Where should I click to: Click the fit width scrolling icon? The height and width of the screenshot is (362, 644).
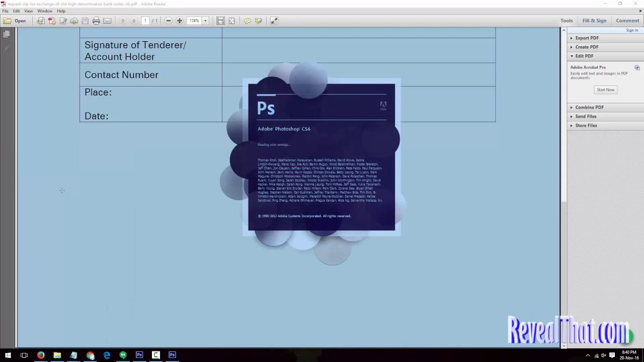tap(220, 21)
